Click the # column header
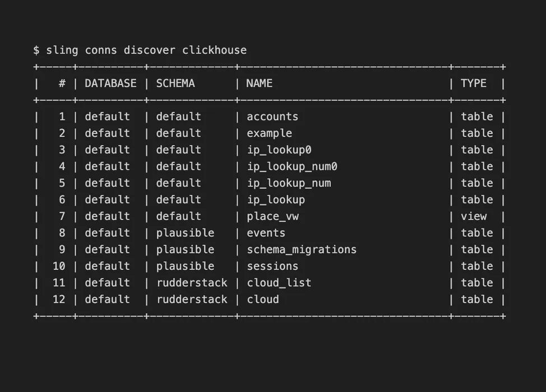546x392 pixels. 62,83
